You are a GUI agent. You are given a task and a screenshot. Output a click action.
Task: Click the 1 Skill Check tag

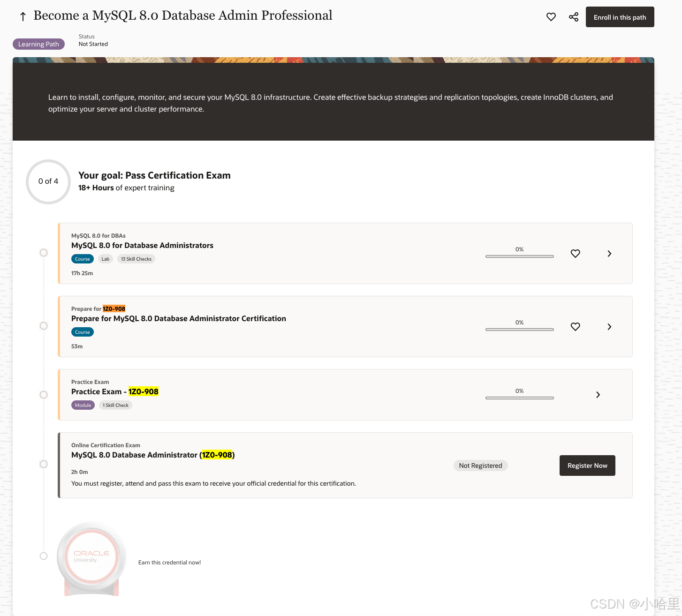[115, 405]
